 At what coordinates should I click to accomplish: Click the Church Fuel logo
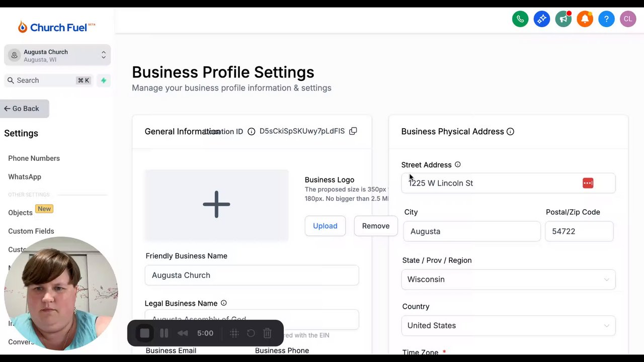pyautogui.click(x=57, y=27)
